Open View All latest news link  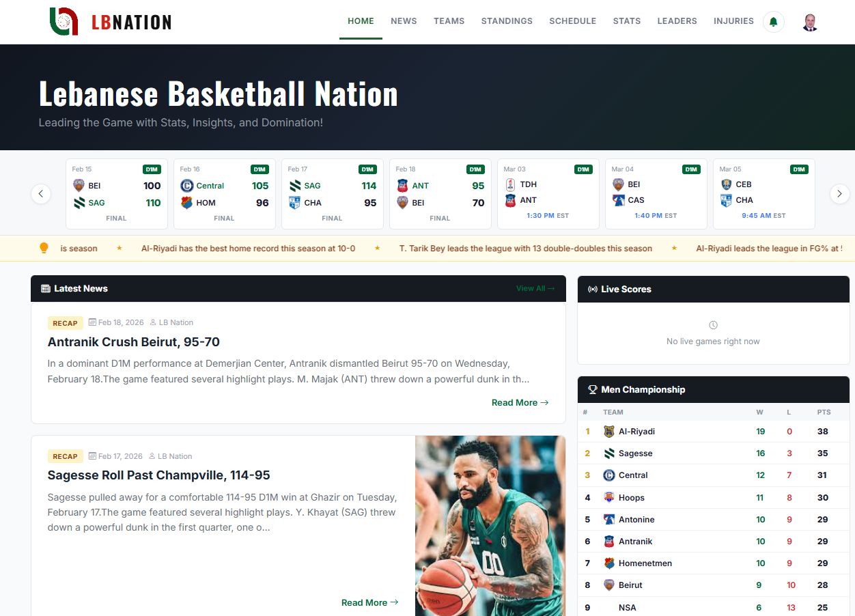pyautogui.click(x=535, y=288)
